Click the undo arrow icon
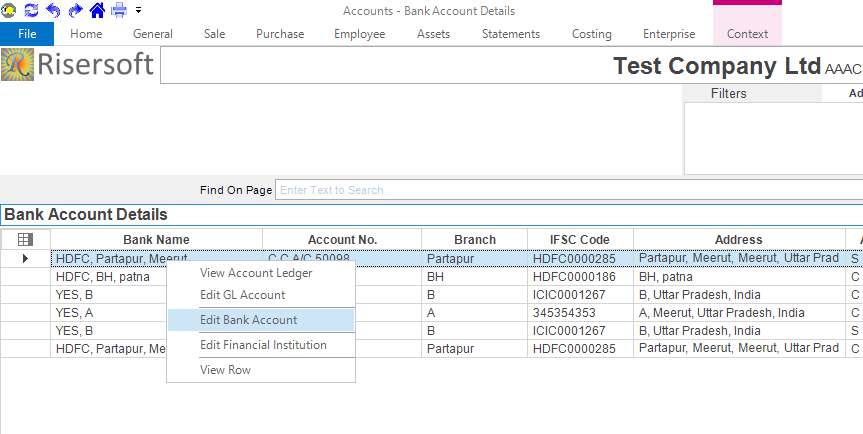863x434 pixels. (53, 11)
